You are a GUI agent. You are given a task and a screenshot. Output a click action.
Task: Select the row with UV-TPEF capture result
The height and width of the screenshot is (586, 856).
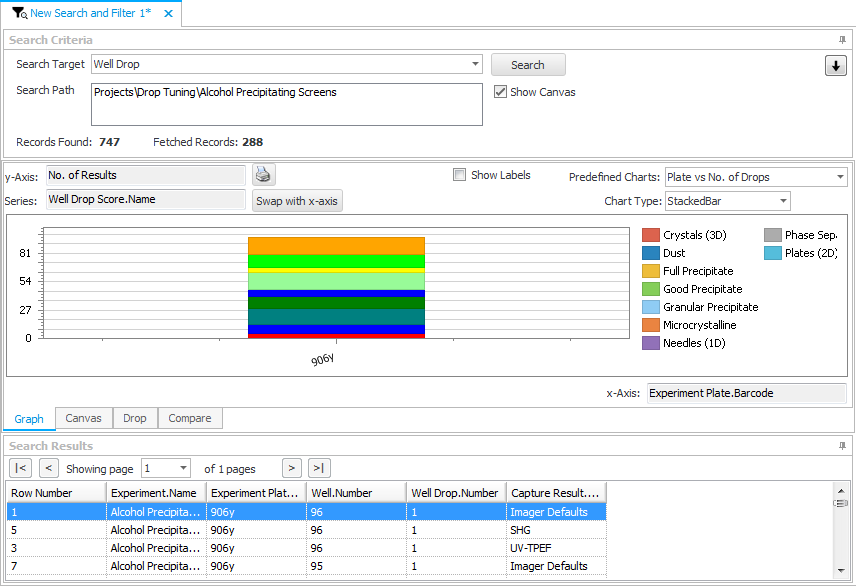click(306, 548)
